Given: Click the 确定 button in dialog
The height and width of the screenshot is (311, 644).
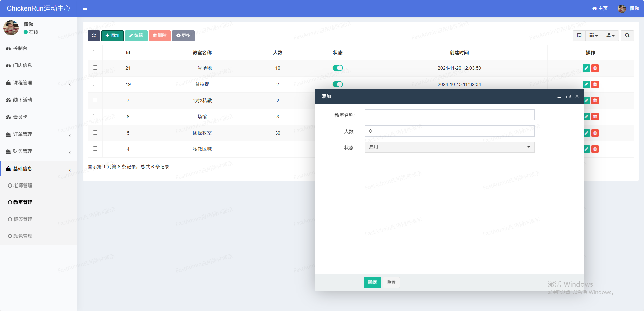Looking at the screenshot, I should click(372, 282).
